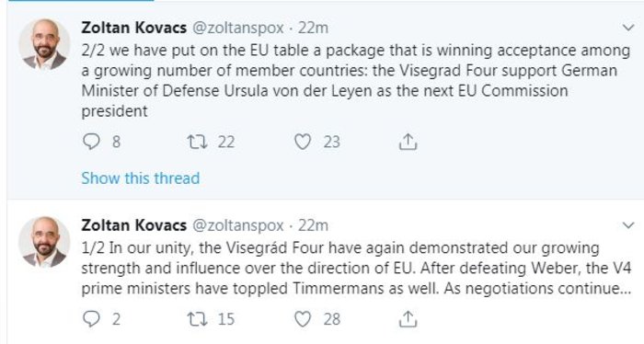Open Zoltan Kovacs name on the 2/2 tweet
The height and width of the screenshot is (344, 644).
coord(134,28)
